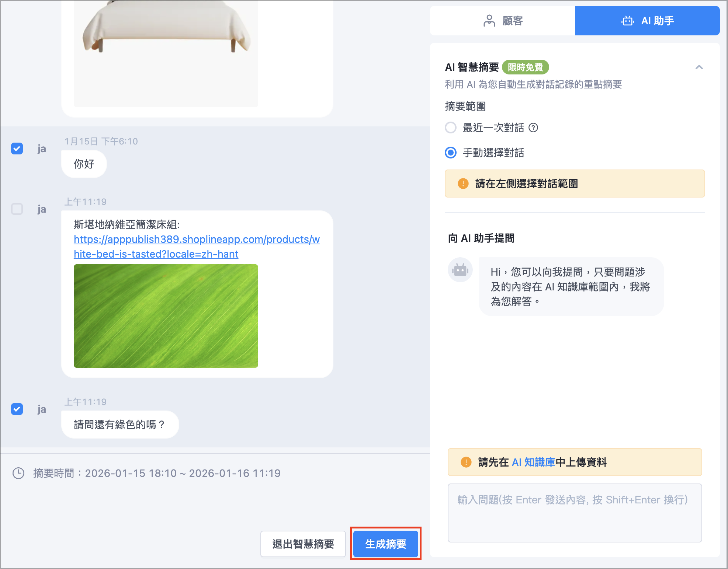This screenshot has width=728, height=569.
Task: Click the 摘要時間 date range text
Action: tap(157, 473)
